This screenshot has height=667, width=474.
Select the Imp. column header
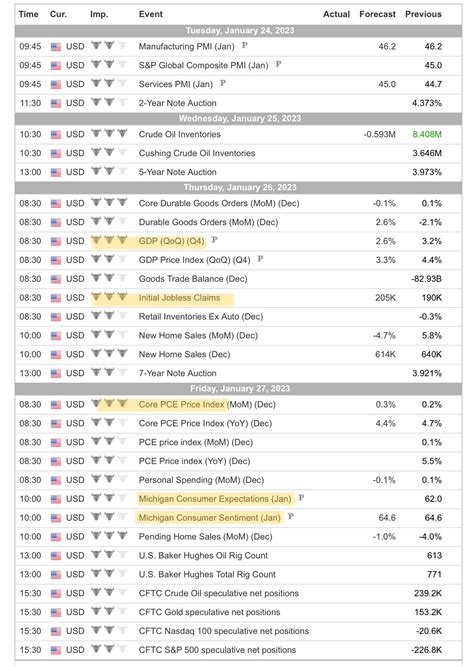click(99, 14)
